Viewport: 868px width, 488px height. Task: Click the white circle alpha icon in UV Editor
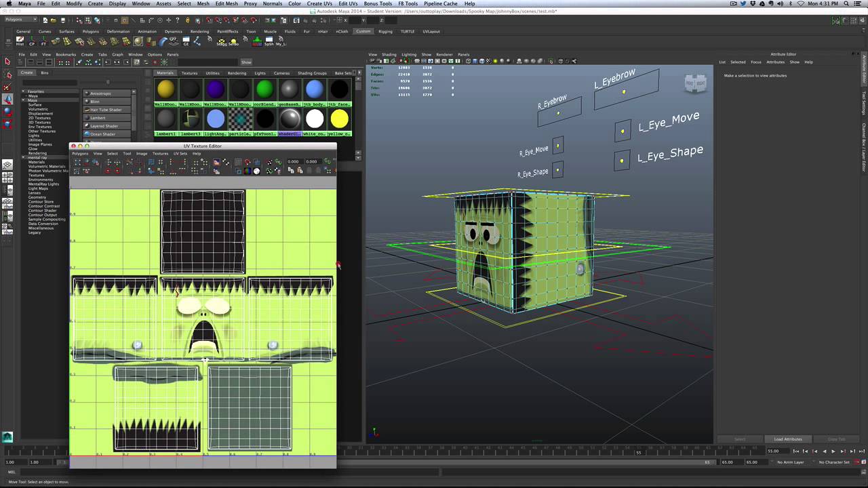(x=256, y=171)
